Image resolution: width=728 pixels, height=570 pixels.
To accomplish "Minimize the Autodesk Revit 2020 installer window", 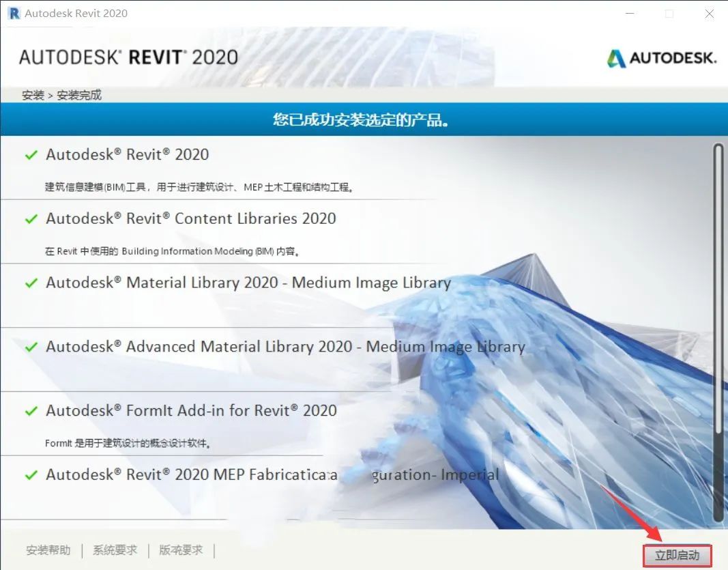I will pos(630,14).
